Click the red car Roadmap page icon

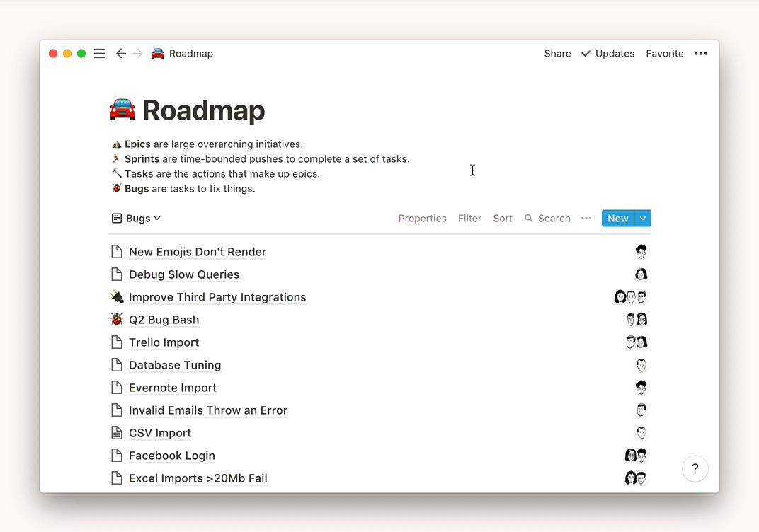(122, 110)
